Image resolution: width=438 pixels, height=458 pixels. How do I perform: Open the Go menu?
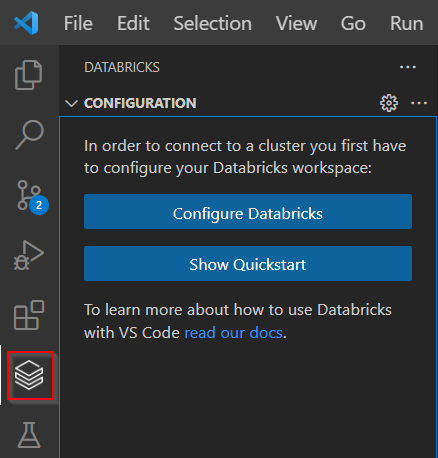click(353, 23)
